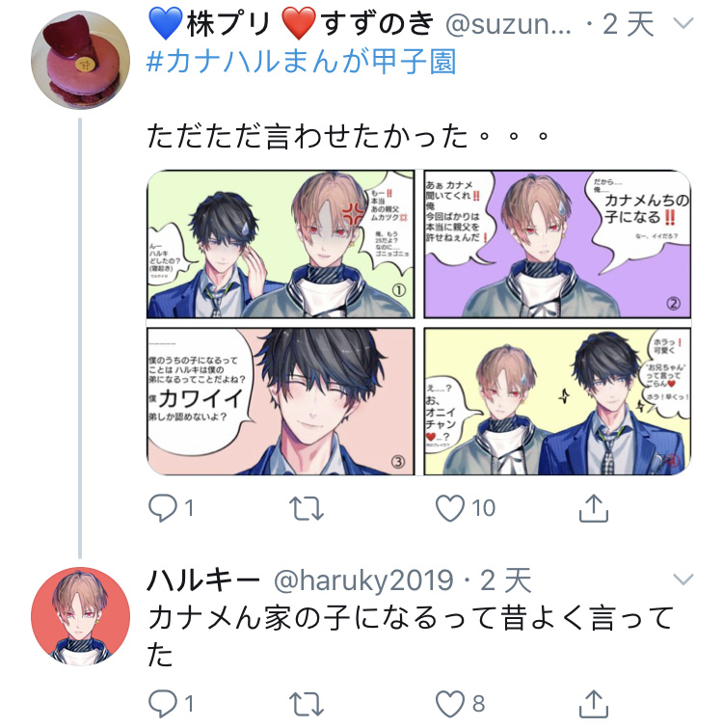Open hashtag #カナハルまんが甲子園
This screenshot has width=723, height=728.
[301, 62]
